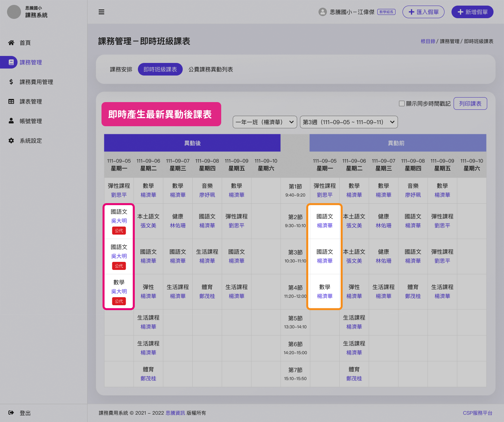Screen dimensions: 504x422
Task: Open the 公費課務異動列表 tab
Action: click(x=211, y=69)
